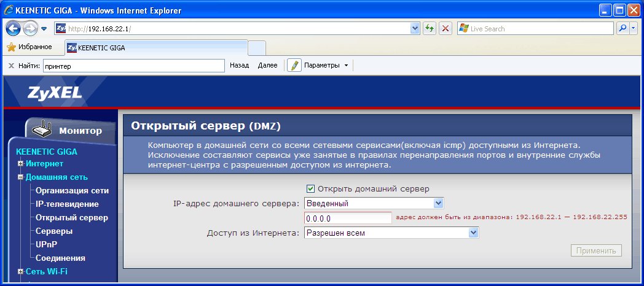
Task: Click the address bar with 192.168.22.1
Action: [x=238, y=28]
